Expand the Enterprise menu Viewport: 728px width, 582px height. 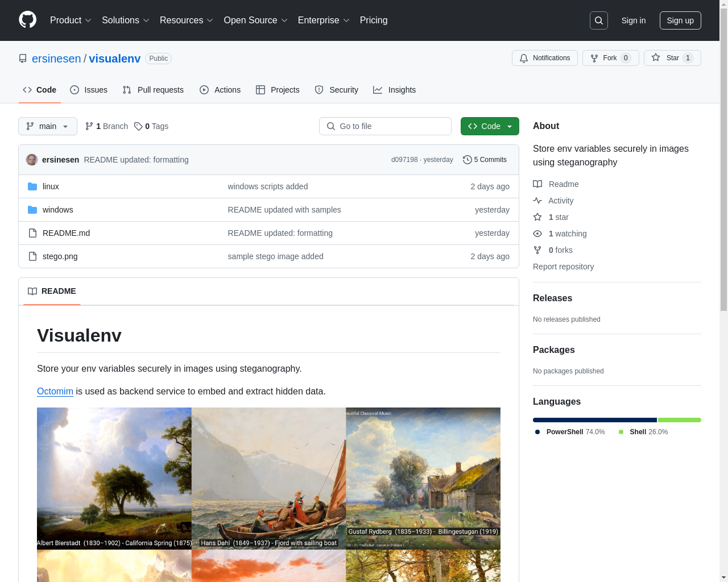coord(324,20)
